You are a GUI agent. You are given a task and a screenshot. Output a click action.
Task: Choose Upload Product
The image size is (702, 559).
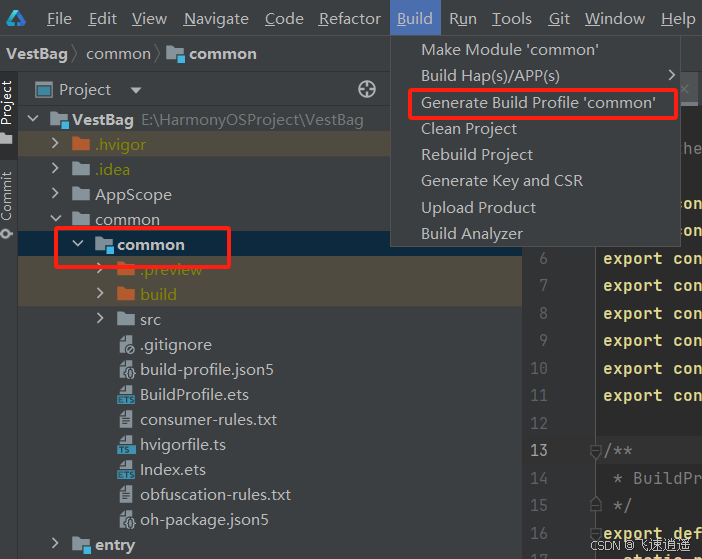[x=535, y=208]
